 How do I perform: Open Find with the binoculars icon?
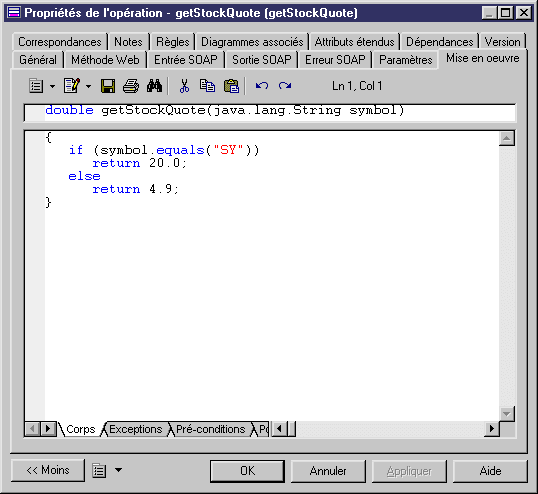coord(154,86)
